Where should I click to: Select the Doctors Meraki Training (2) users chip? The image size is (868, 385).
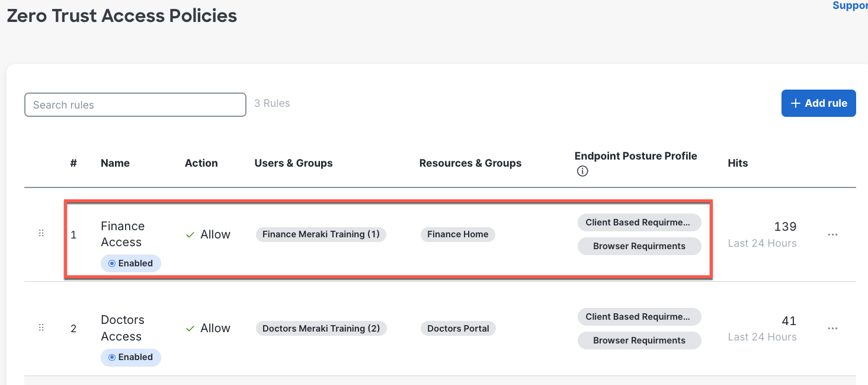321,328
